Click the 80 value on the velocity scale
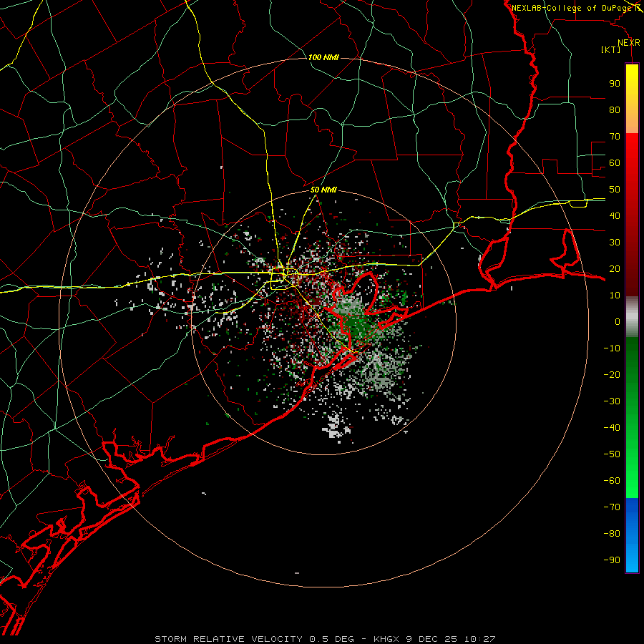The height and width of the screenshot is (644, 644). click(615, 109)
